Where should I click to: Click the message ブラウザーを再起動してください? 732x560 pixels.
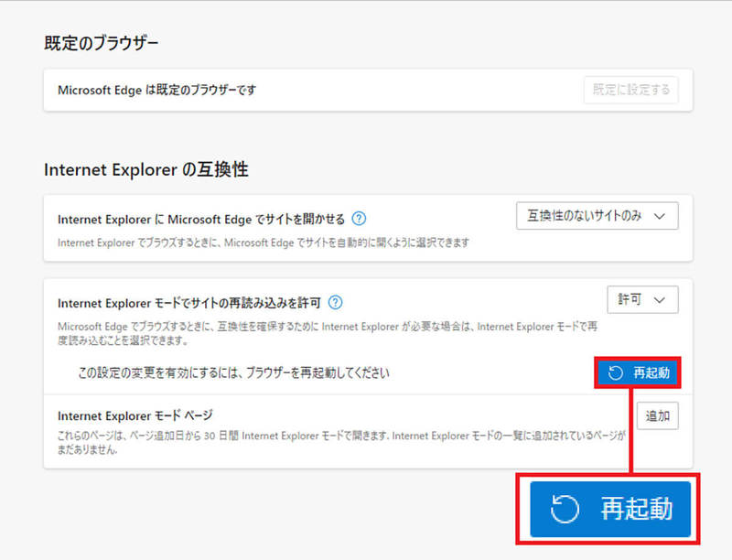click(233, 372)
